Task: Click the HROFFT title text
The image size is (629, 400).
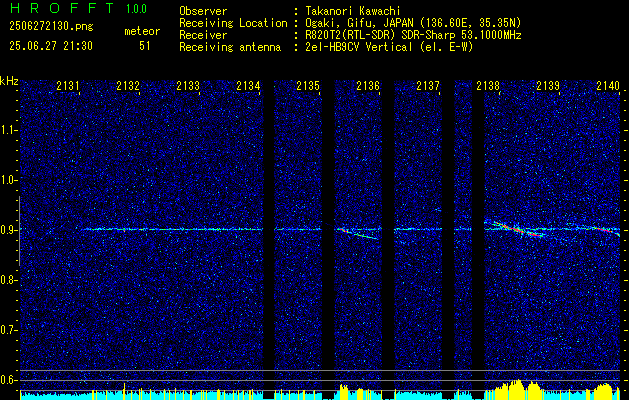Action: pyautogui.click(x=61, y=8)
